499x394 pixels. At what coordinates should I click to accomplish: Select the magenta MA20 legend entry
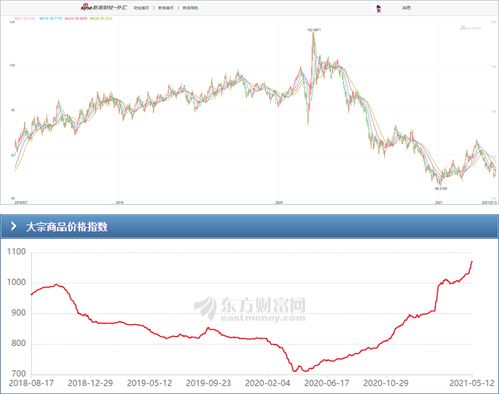[76, 19]
